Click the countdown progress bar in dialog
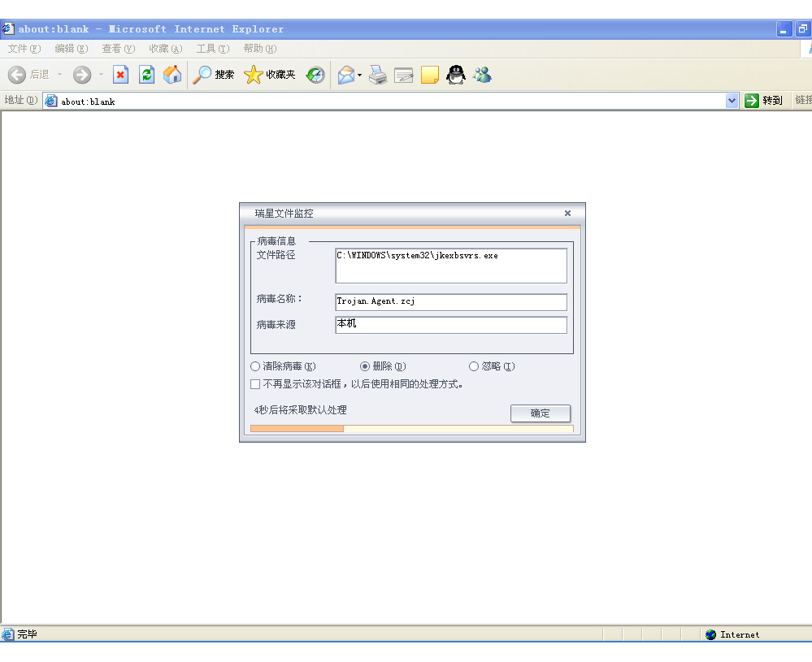This screenshot has height=662, width=812. (412, 429)
